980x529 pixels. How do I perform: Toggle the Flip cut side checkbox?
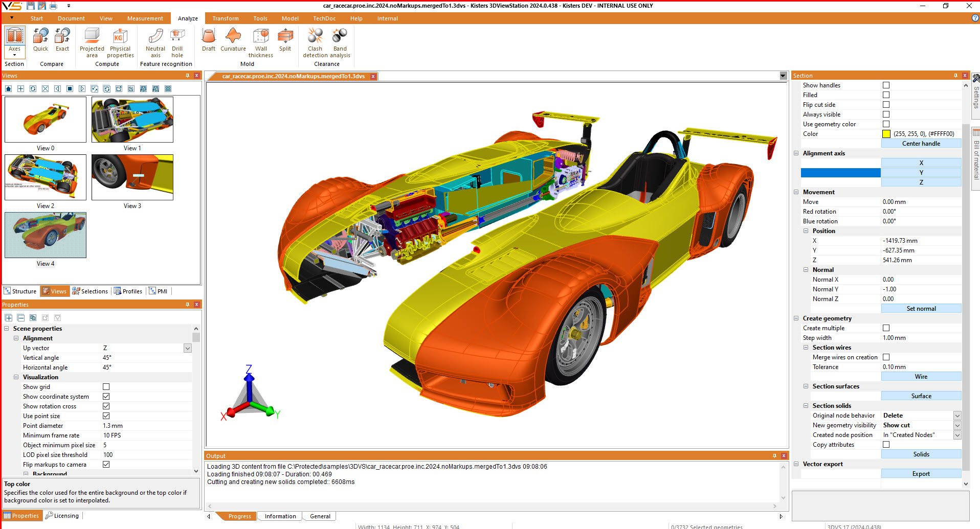click(886, 105)
